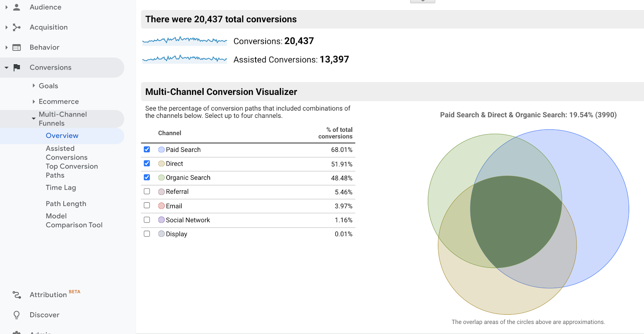644x334 pixels.
Task: Open the Assisted Conversions report
Action: (x=66, y=153)
